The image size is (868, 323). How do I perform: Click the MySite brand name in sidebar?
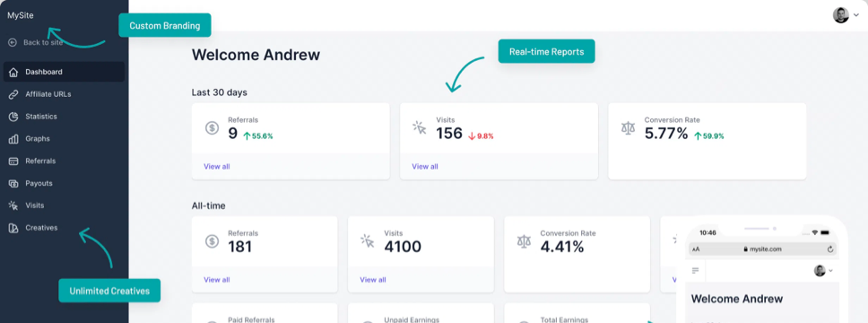click(21, 15)
